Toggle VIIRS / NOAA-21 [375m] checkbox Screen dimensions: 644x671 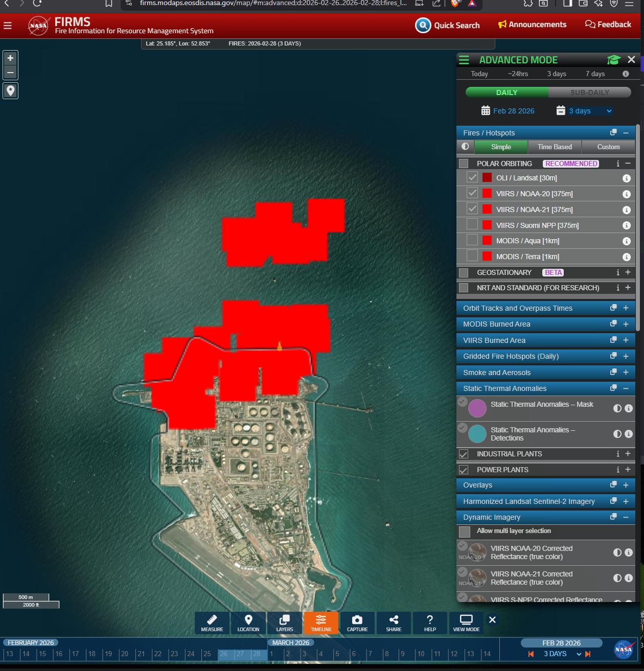[x=472, y=209]
